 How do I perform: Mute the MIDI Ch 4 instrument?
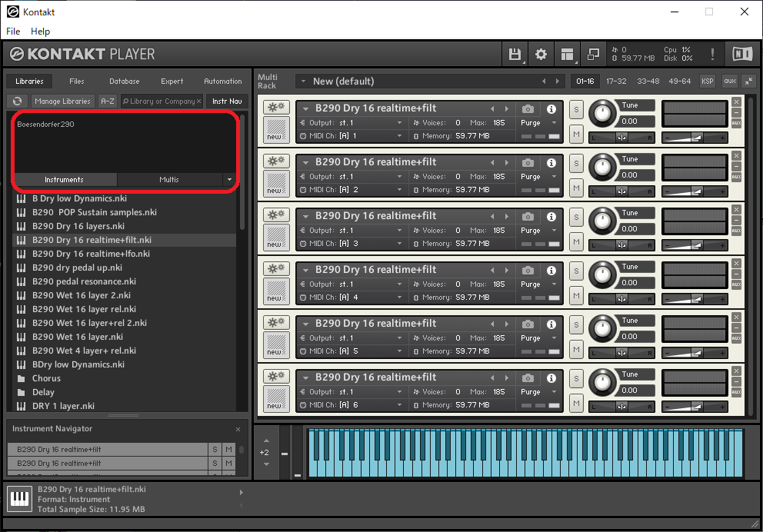[x=576, y=296]
